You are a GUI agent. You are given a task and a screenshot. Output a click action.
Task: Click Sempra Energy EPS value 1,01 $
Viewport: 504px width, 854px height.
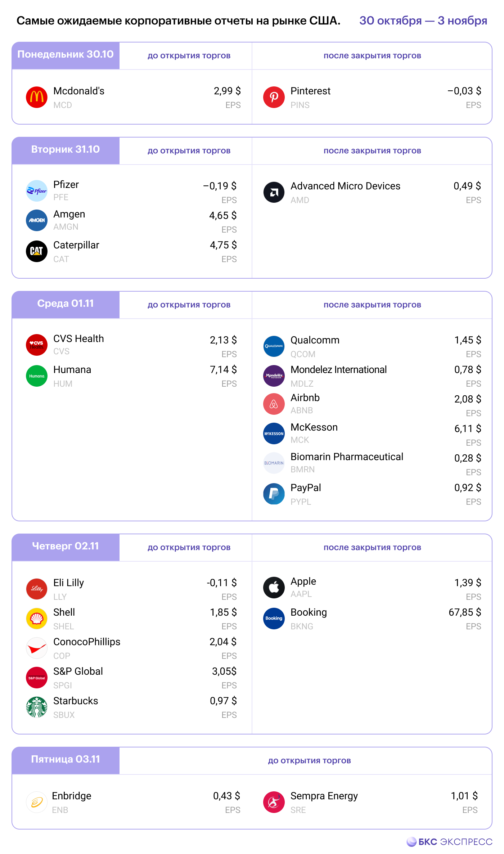464,796
